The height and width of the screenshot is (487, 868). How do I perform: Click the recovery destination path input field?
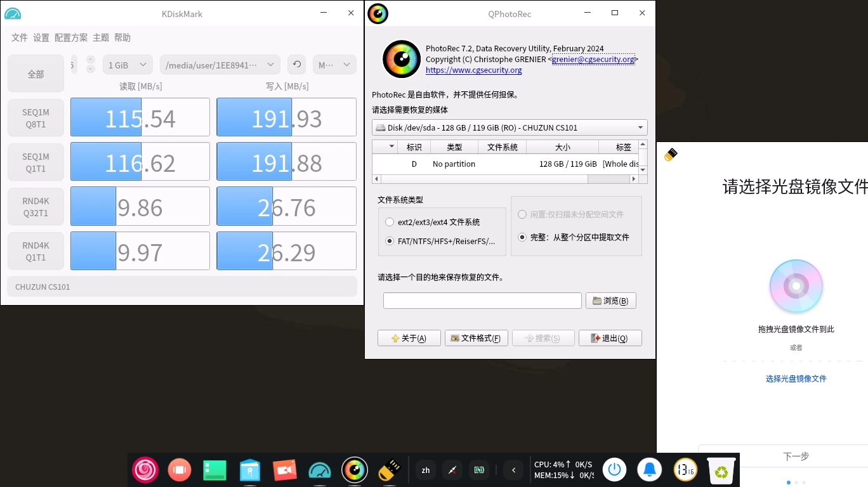482,301
